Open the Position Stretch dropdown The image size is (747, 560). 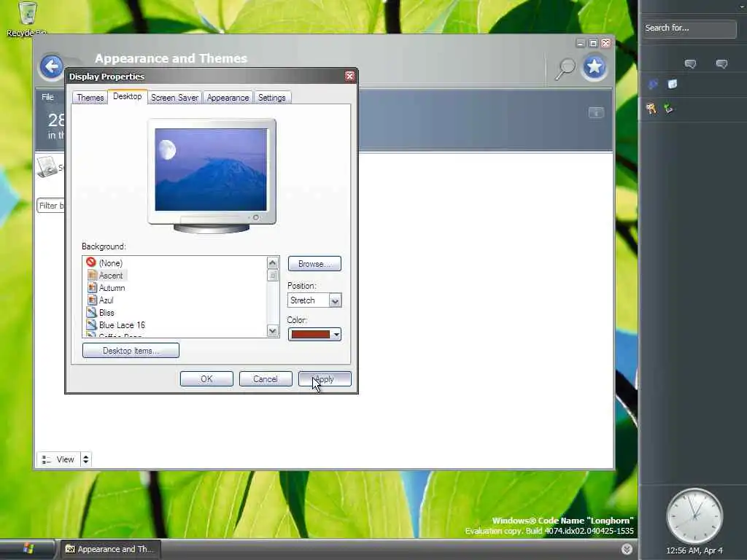(x=314, y=300)
